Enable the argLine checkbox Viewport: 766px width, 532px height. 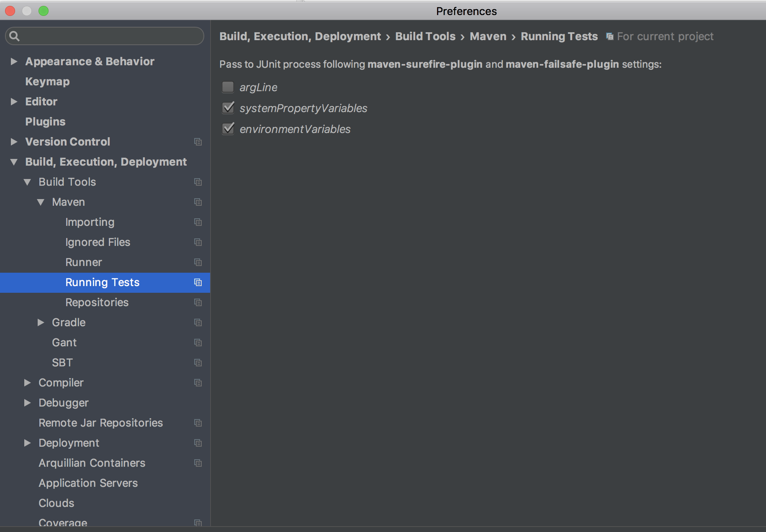(x=228, y=87)
